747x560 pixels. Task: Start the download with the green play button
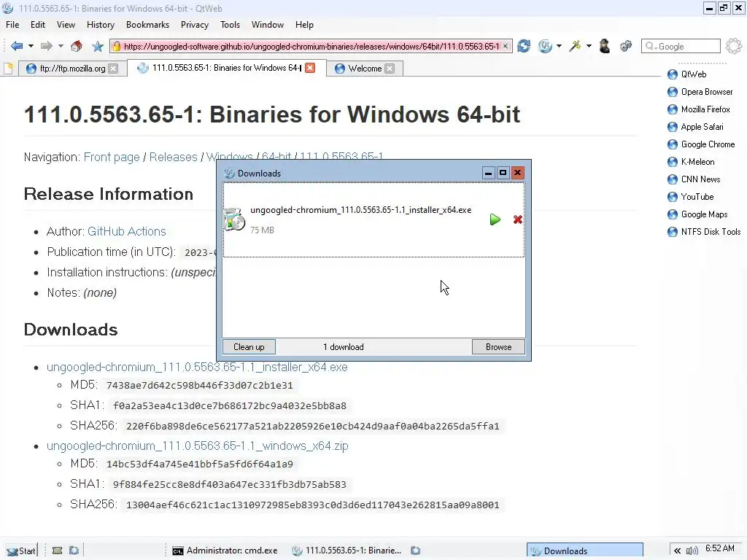point(495,219)
